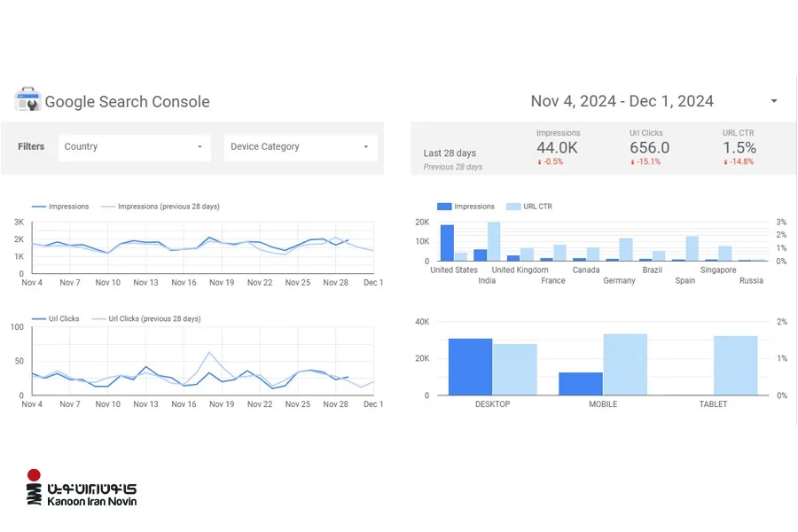Click the United Kingdom country label

pyautogui.click(x=520, y=270)
